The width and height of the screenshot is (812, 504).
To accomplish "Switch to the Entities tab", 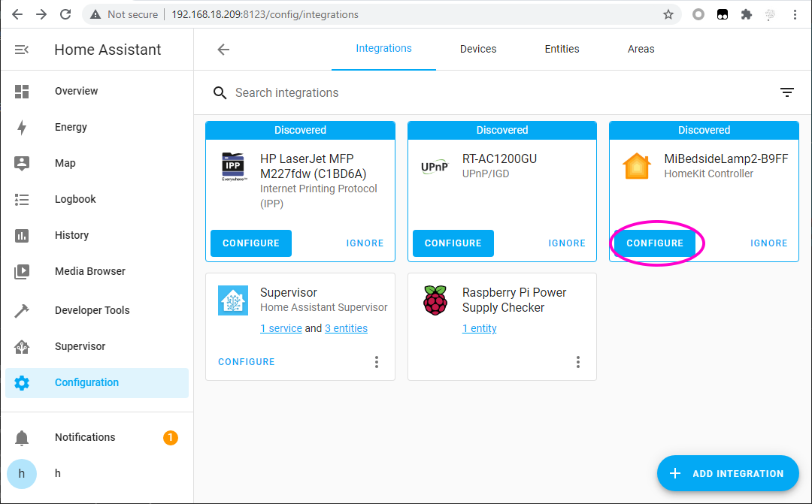I will tap(562, 49).
